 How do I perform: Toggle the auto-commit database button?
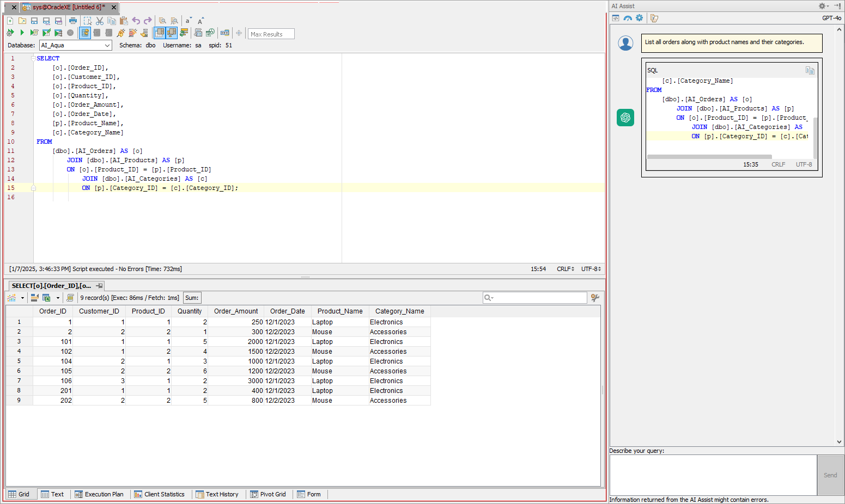point(85,33)
